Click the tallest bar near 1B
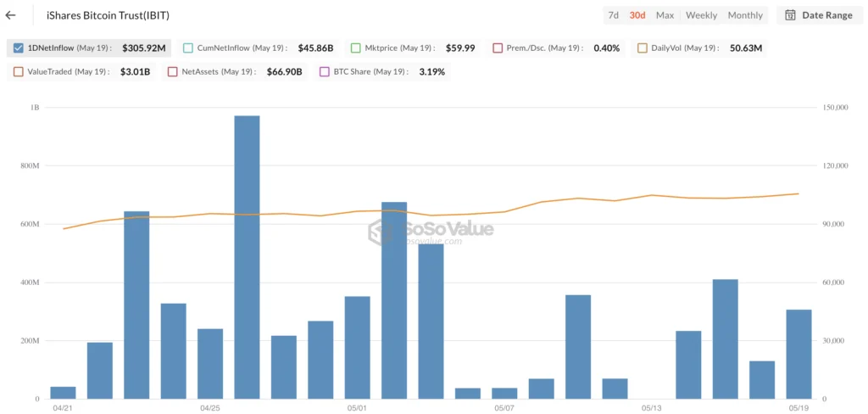 pyautogui.click(x=247, y=257)
